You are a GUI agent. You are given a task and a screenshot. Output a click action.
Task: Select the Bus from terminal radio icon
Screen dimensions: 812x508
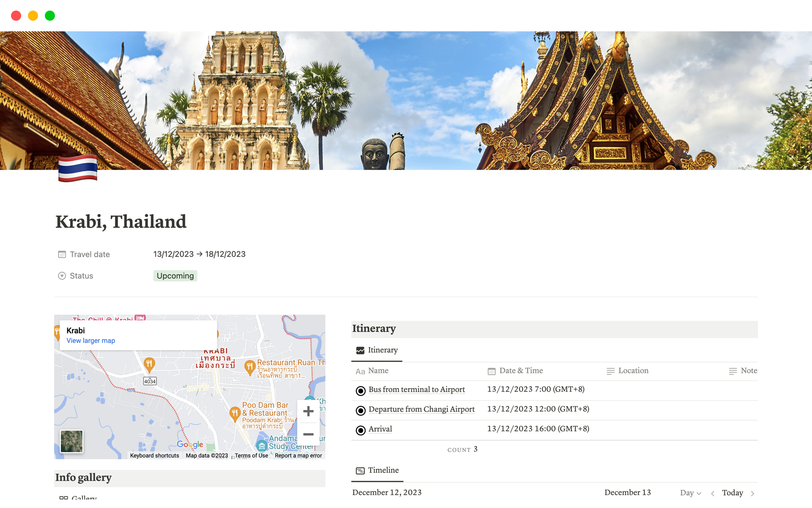tap(360, 391)
